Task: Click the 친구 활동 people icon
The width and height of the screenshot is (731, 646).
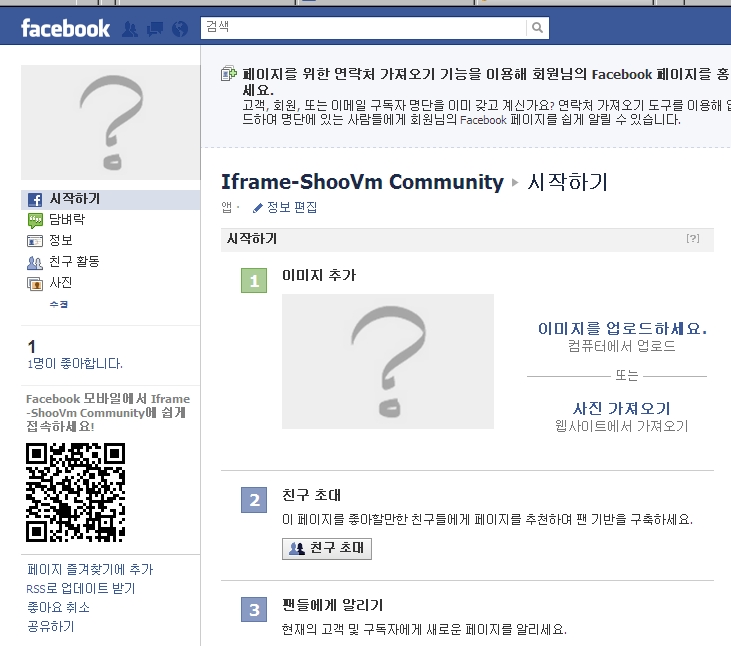Action: [35, 263]
